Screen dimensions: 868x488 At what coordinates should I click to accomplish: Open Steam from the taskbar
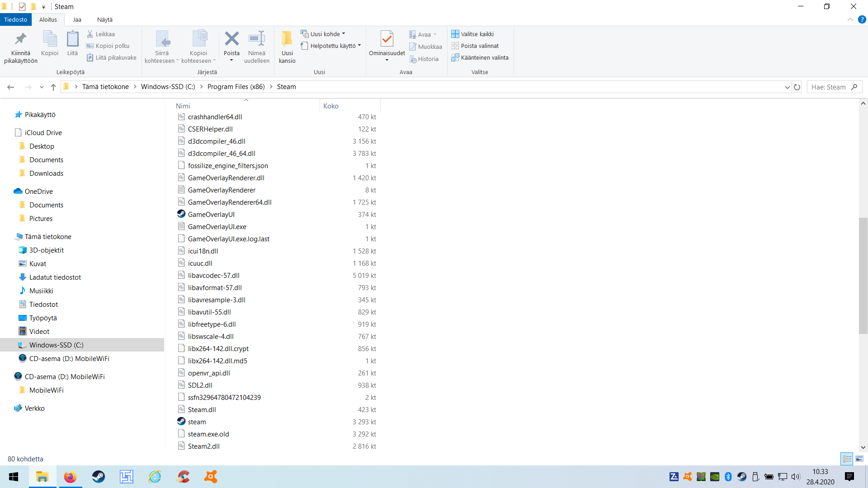tap(99, 477)
